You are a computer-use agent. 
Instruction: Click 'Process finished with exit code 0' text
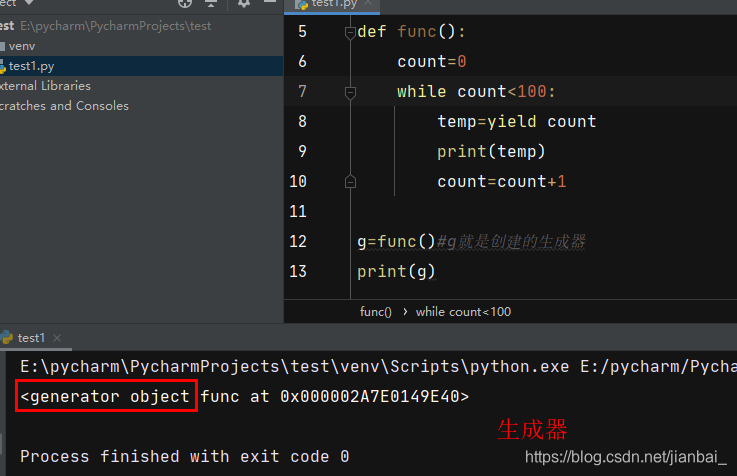click(x=185, y=457)
